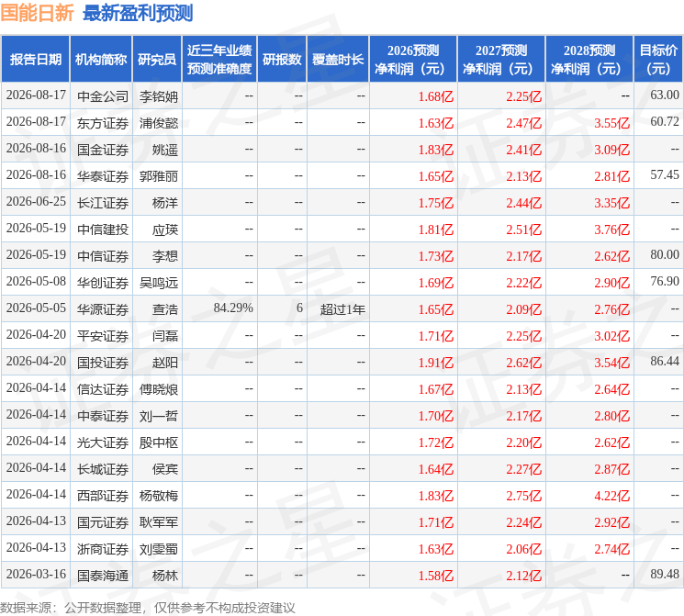This screenshot has width=684, height=616.
Task: Select the 超过1年 coverage cell
Action: (342, 309)
